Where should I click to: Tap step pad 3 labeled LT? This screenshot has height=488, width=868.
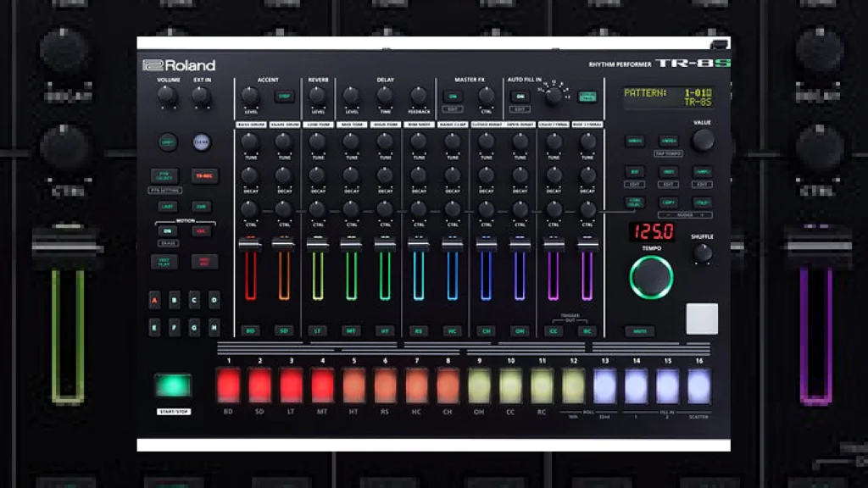(x=292, y=385)
